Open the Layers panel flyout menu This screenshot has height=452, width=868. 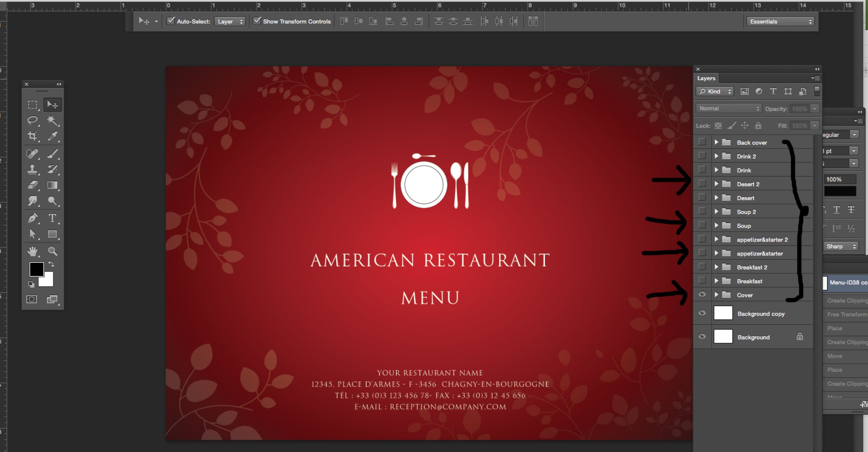pyautogui.click(x=816, y=78)
